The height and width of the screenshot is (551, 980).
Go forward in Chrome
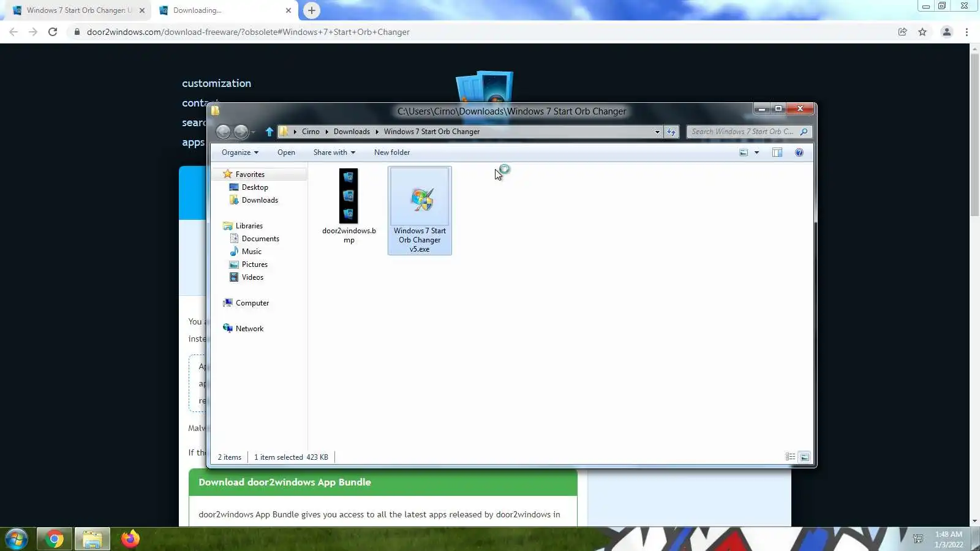pyautogui.click(x=33, y=32)
